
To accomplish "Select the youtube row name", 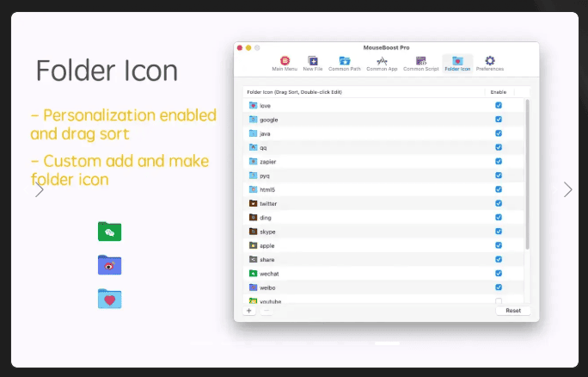I will [271, 301].
